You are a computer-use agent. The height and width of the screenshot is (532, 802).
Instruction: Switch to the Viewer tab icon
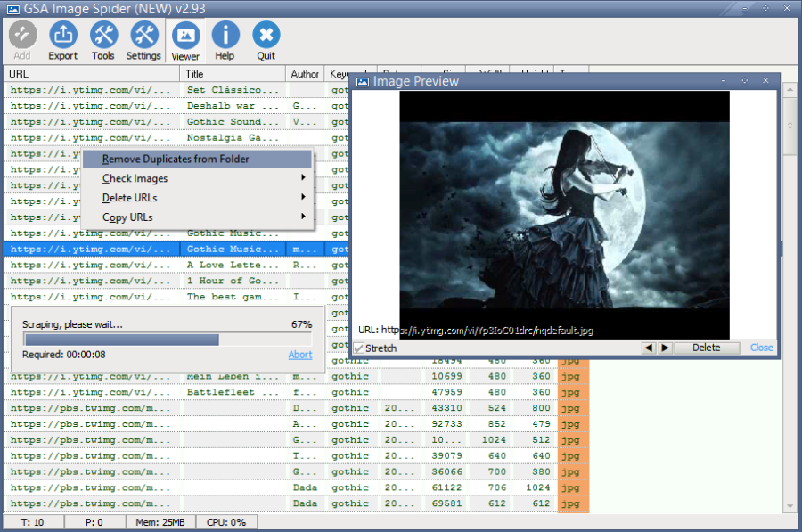click(185, 41)
